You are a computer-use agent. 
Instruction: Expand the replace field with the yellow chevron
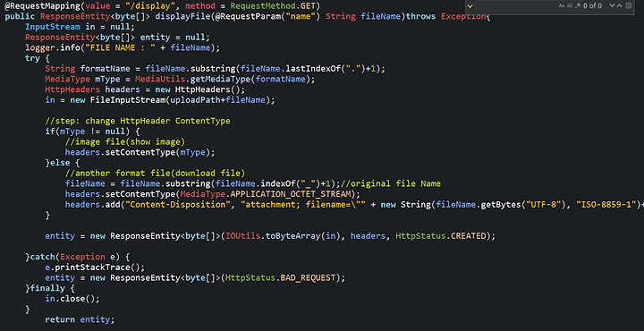coord(470,5)
